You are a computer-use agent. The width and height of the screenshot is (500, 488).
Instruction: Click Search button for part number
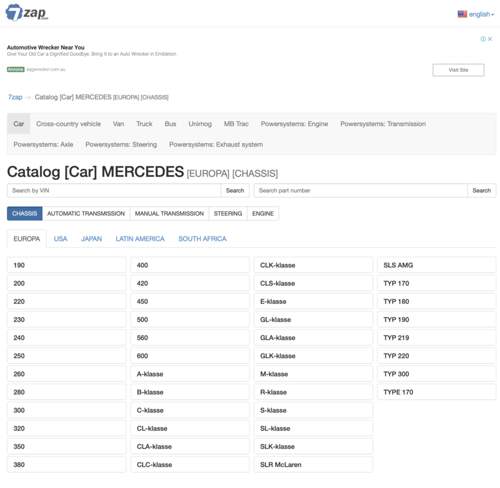[x=482, y=190]
